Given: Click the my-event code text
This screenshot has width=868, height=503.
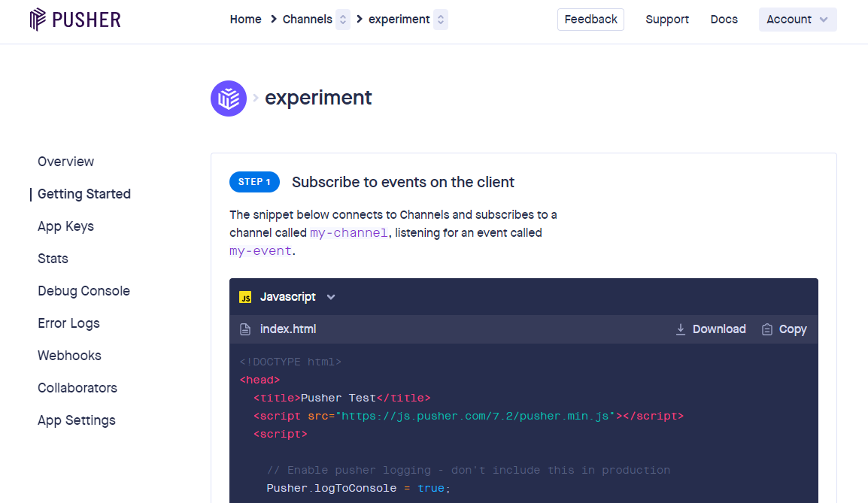Looking at the screenshot, I should [261, 251].
